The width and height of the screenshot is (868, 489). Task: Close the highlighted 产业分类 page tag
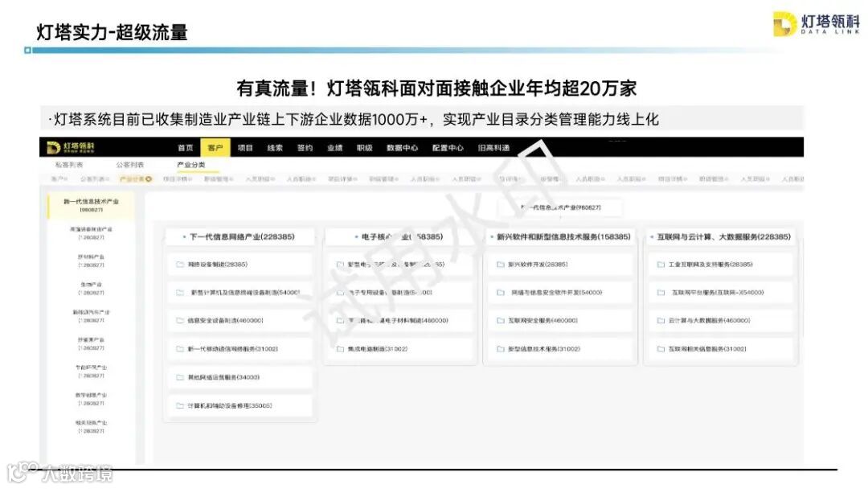[x=149, y=179]
